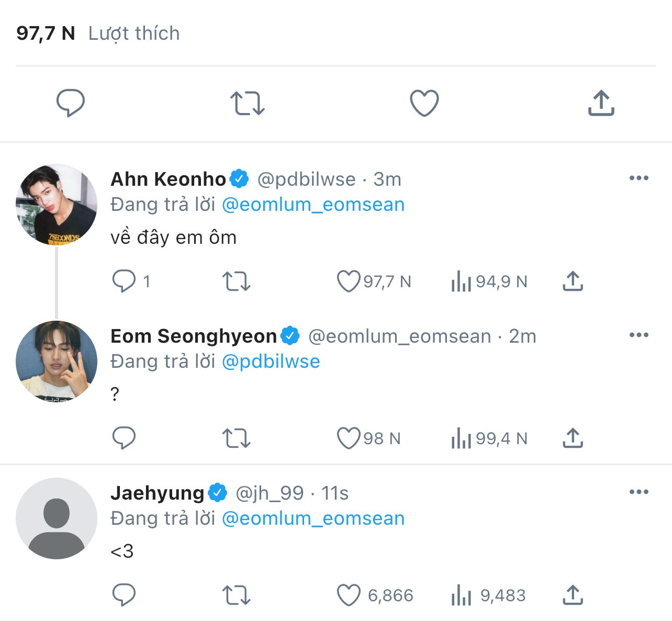This screenshot has height=621, width=672.
Task: Like Ahn Keonho's reply
Action: point(348,281)
